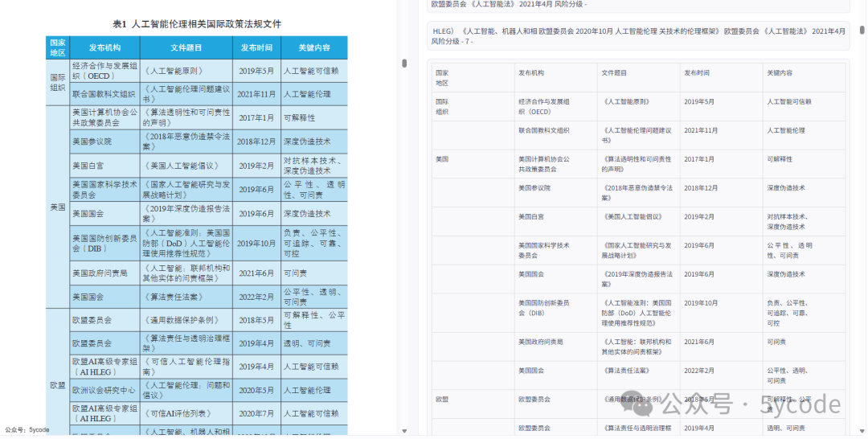Click 欧洲议会研究中心 in the left table
Image resolution: width=868 pixels, height=439 pixels.
coord(104,390)
